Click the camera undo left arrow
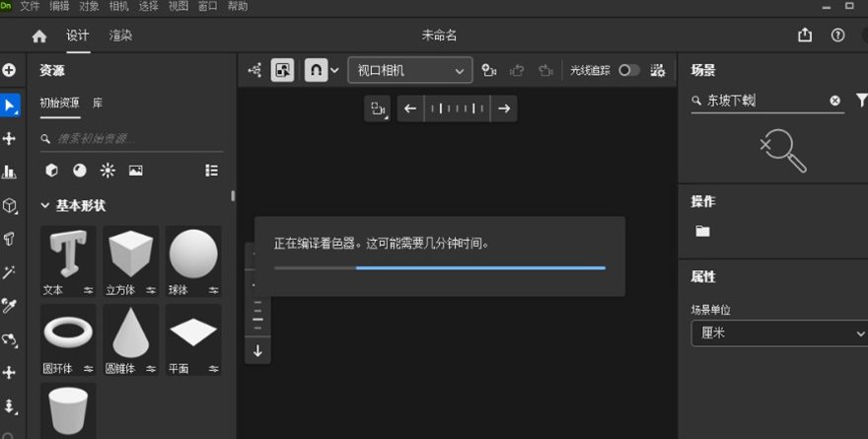The width and height of the screenshot is (868, 439). click(x=410, y=109)
